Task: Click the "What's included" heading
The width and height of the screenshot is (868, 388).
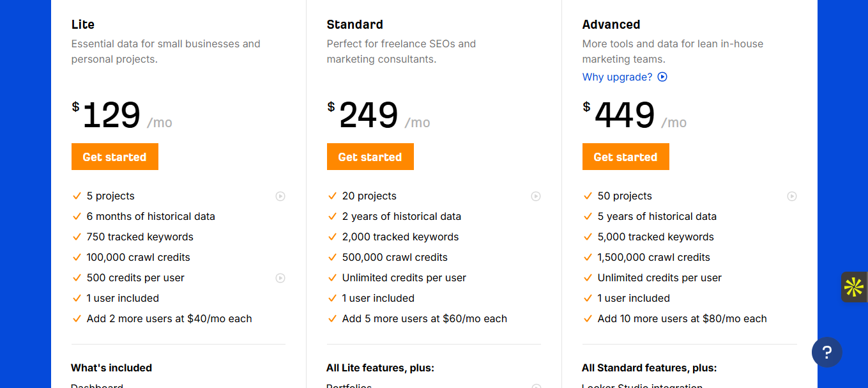Action: tap(112, 368)
